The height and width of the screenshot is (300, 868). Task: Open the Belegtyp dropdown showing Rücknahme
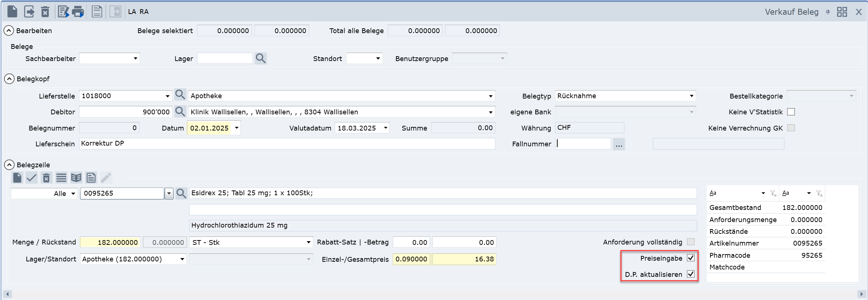click(691, 96)
